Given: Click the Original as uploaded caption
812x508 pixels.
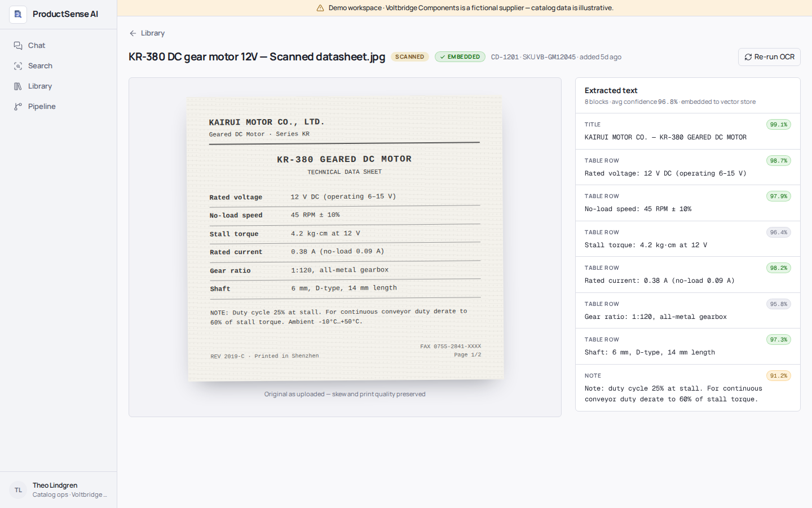Looking at the screenshot, I should [345, 395].
